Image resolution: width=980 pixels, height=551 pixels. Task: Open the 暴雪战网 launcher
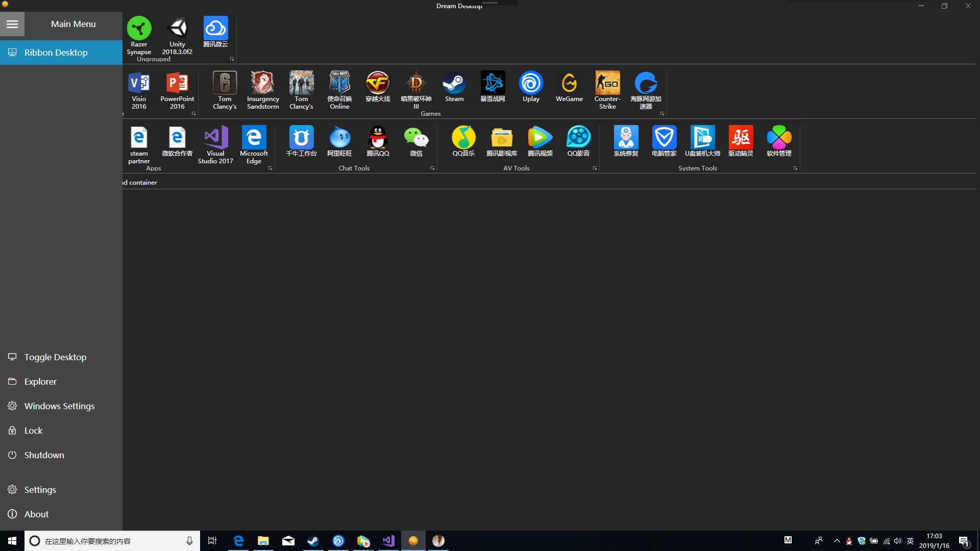point(493,86)
